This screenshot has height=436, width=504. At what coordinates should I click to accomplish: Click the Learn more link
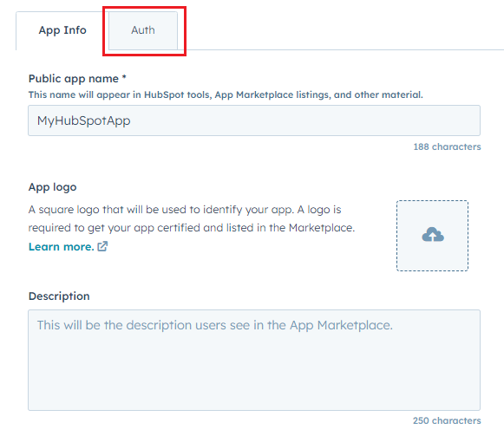pyautogui.click(x=61, y=247)
